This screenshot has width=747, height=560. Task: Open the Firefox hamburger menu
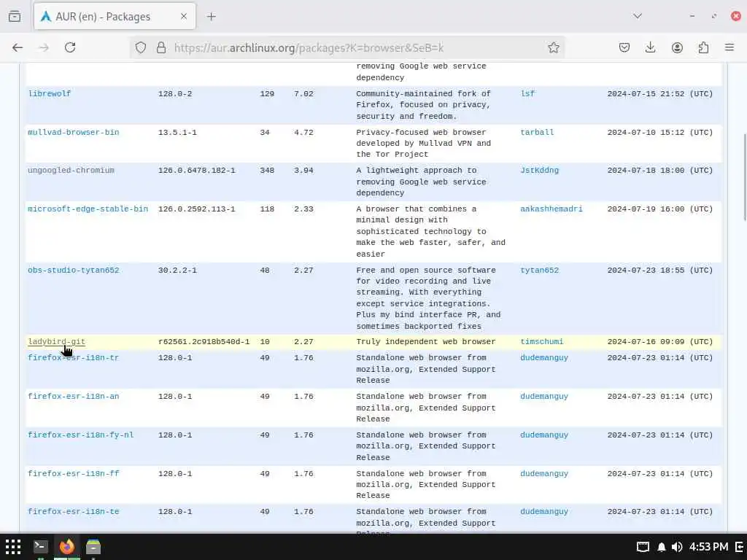729,47
